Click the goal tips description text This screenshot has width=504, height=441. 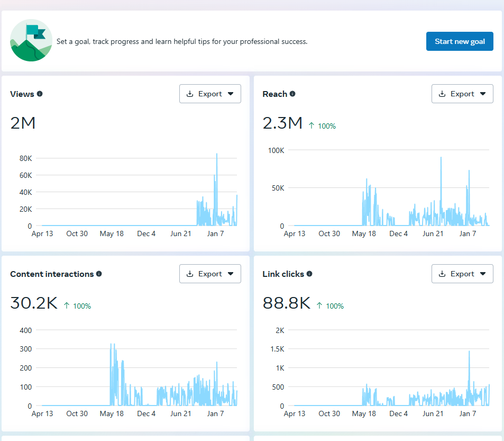pyautogui.click(x=182, y=41)
